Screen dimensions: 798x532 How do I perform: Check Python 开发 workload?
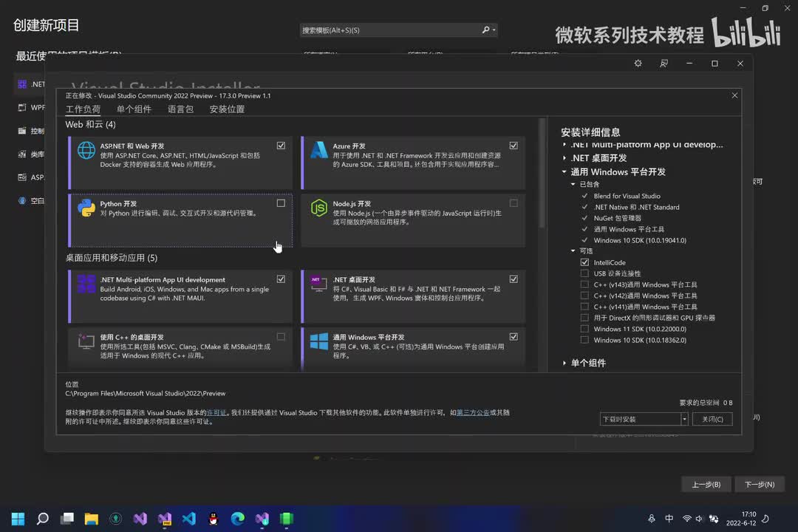tap(281, 203)
